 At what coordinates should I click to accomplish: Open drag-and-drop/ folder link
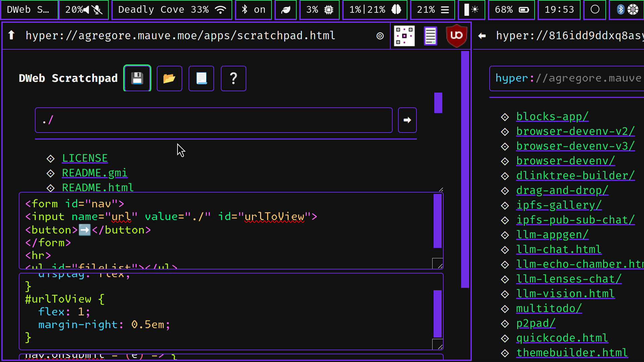point(562,190)
